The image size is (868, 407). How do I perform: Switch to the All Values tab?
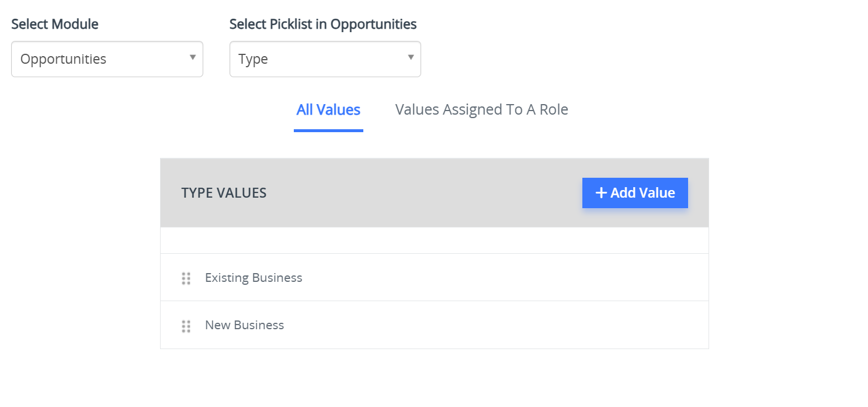coord(328,109)
